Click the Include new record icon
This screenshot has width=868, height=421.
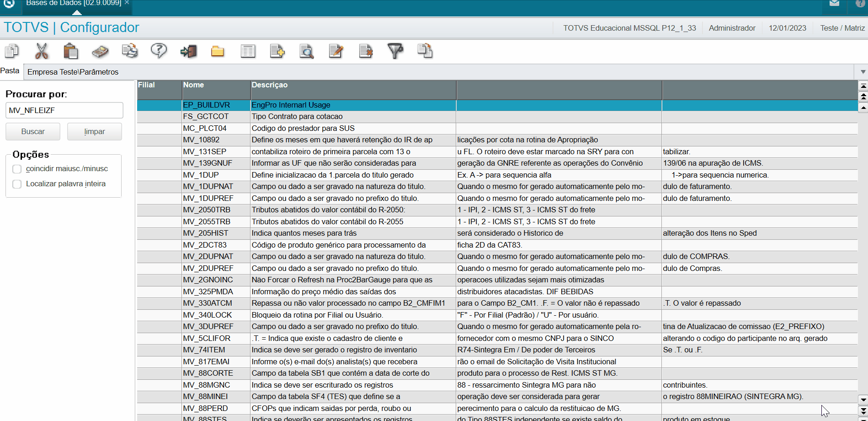click(277, 51)
